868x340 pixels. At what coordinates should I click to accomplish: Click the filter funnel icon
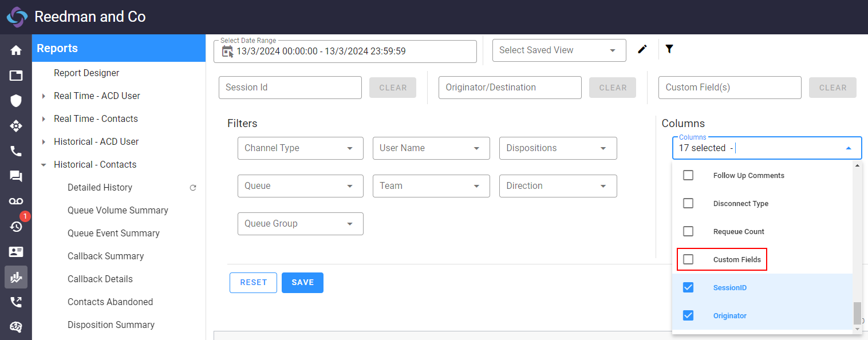tap(669, 49)
